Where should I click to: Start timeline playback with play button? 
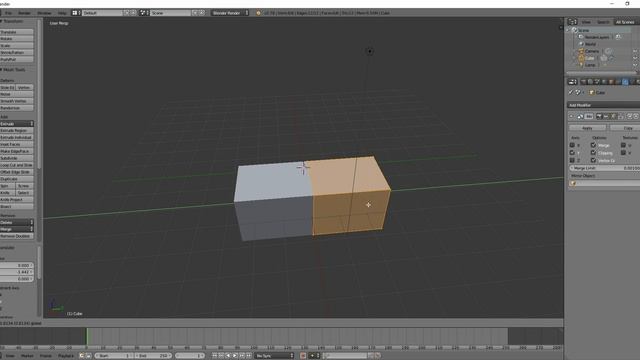tap(235, 356)
